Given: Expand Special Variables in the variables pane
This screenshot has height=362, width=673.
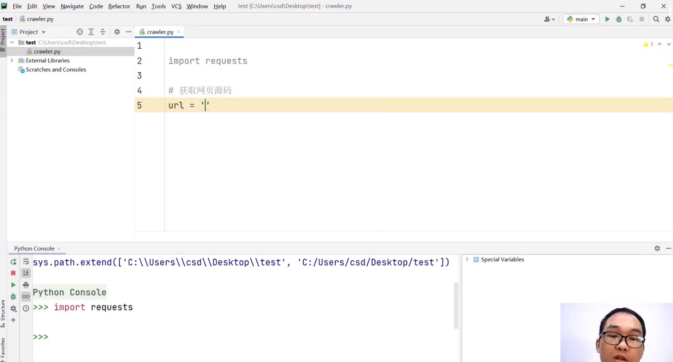Looking at the screenshot, I should (x=467, y=259).
